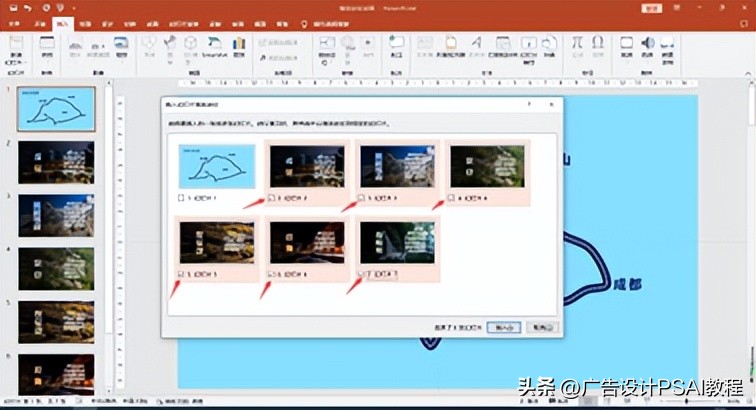The width and height of the screenshot is (756, 410).
Task: Click the Screen Recording icon
Action: tap(667, 42)
